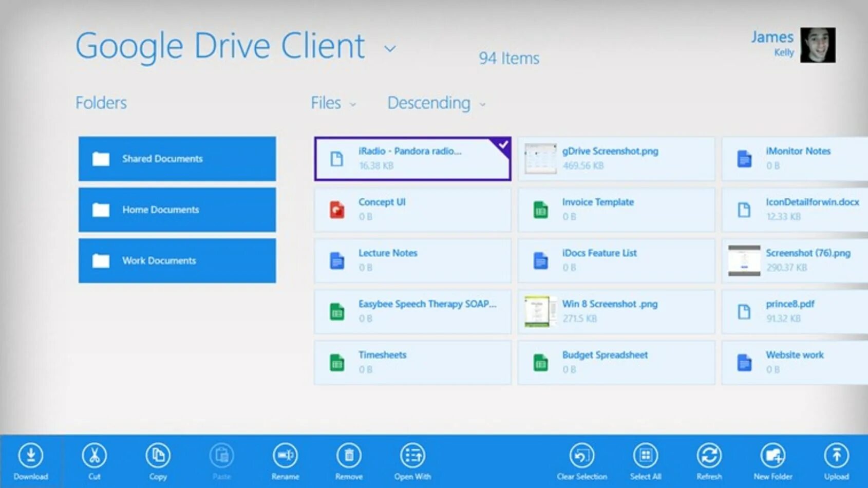
Task: Uncheck the iRadio - Pandora radio selection checkmark
Action: [503, 144]
